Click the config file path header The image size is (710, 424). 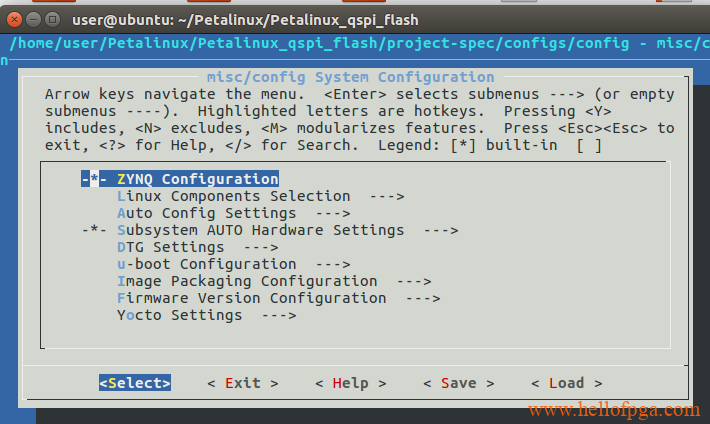359,43
